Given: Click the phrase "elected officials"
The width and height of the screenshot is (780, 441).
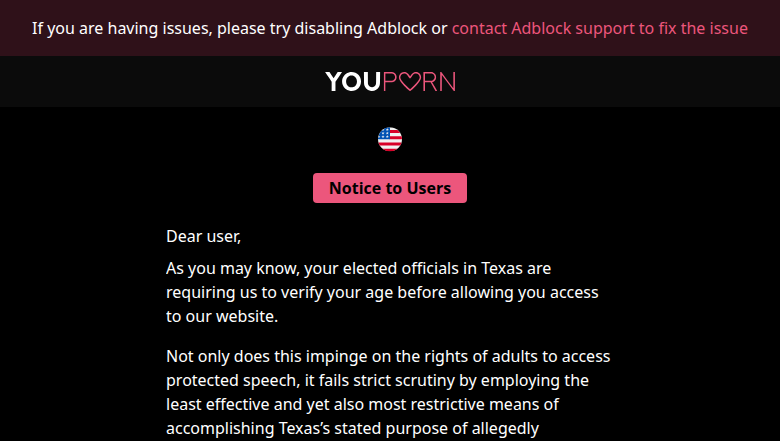Looking at the screenshot, I should point(390,269).
